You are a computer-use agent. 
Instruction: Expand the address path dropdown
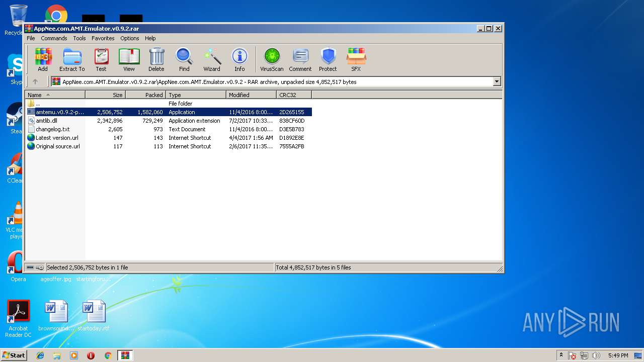coord(497,81)
